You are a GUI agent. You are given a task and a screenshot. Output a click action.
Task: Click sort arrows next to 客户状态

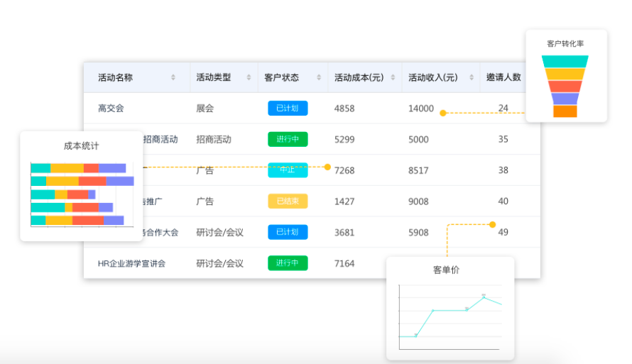[x=317, y=77]
